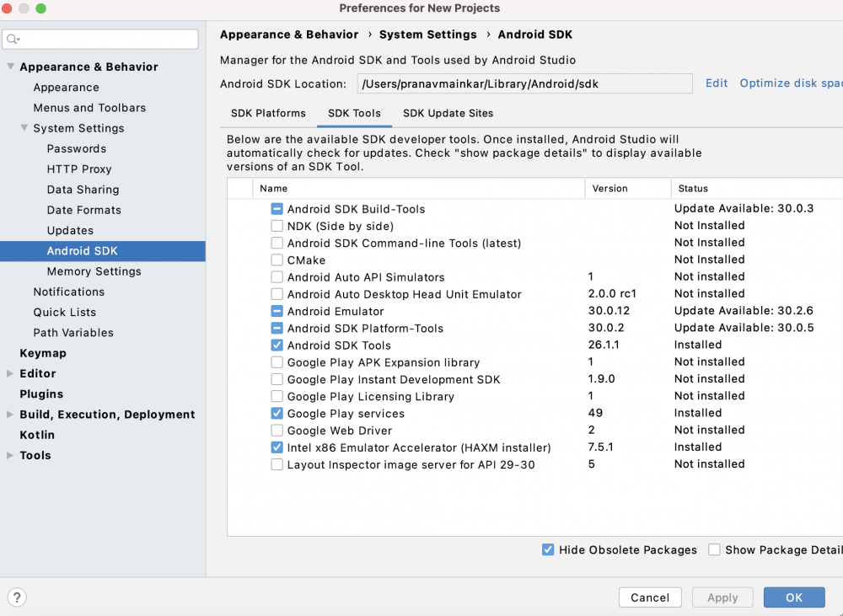Open Data Sharing settings
The height and width of the screenshot is (616, 843).
tap(83, 190)
